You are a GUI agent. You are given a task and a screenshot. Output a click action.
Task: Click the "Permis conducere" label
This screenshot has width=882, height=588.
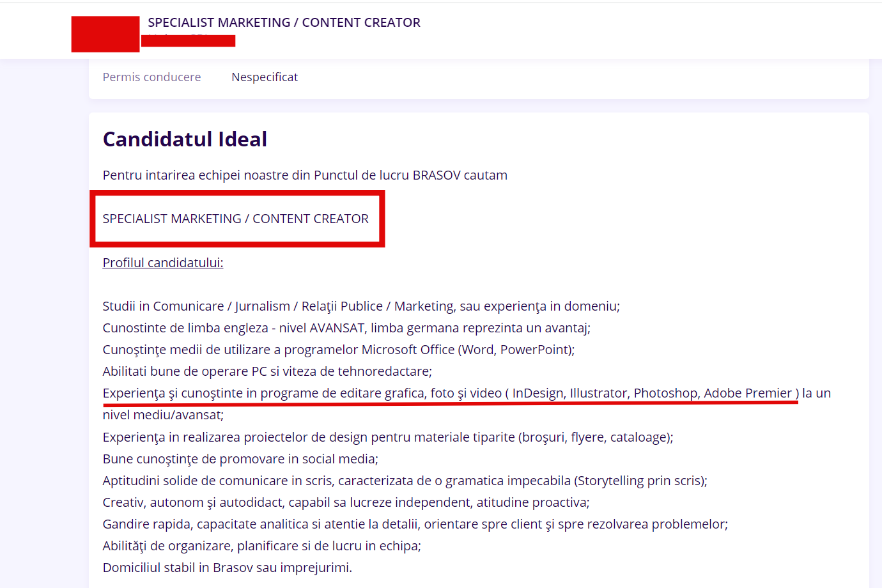[x=151, y=77]
